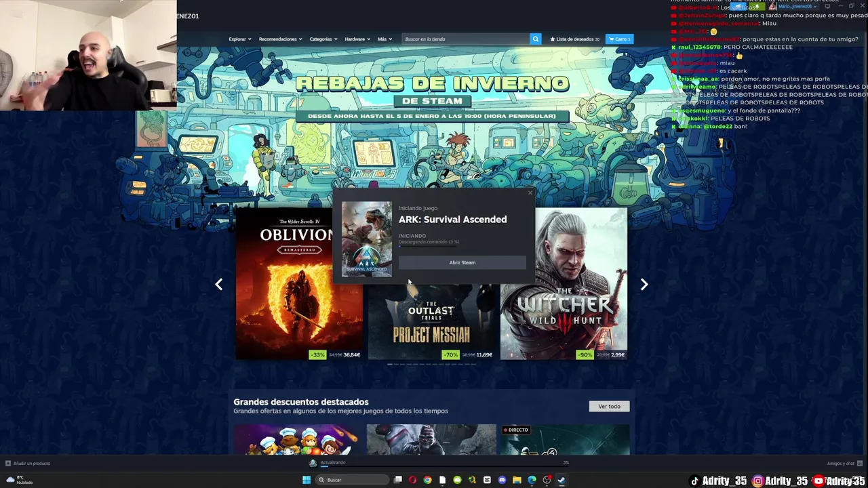Image resolution: width=868 pixels, height=488 pixels.
Task: Click ARK Survival Ascended cover art
Action: 367,239
